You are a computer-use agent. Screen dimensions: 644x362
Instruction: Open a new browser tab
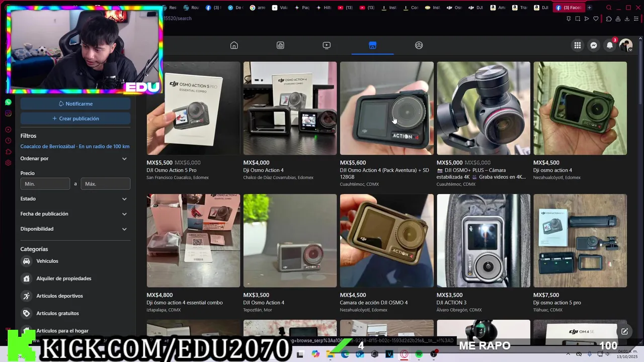pyautogui.click(x=589, y=8)
